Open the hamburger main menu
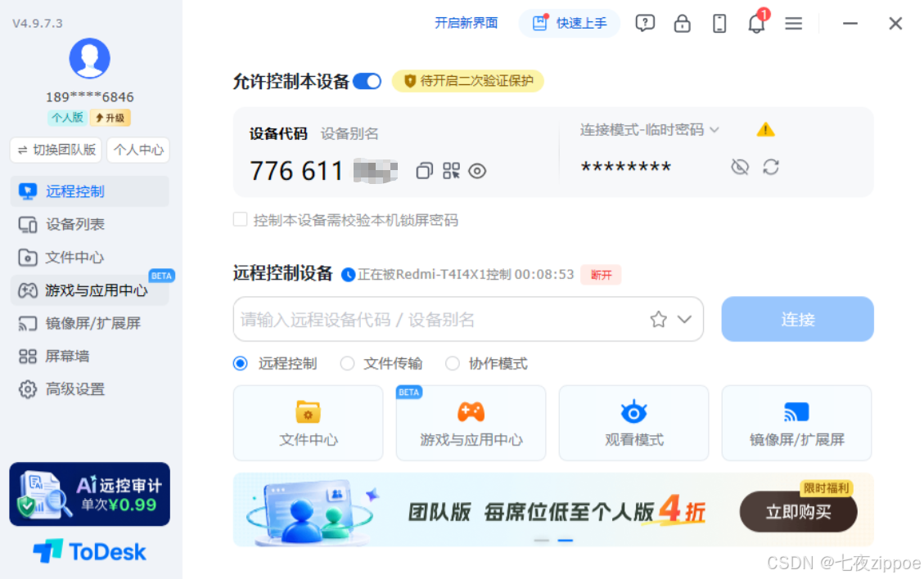Viewport: 924px width, 579px height. [x=793, y=24]
